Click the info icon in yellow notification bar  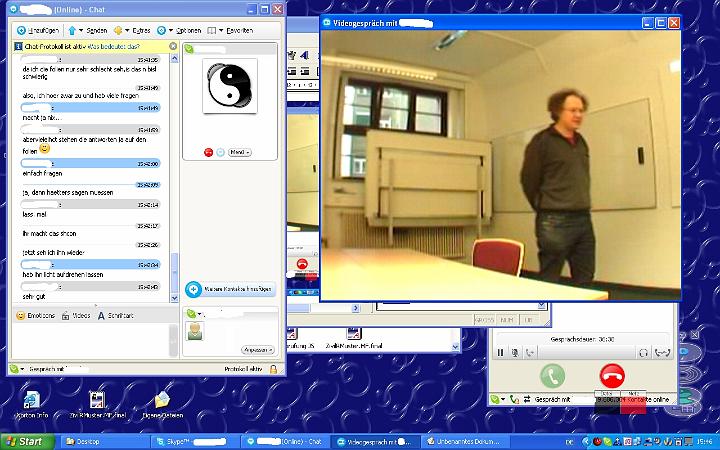click(18, 46)
